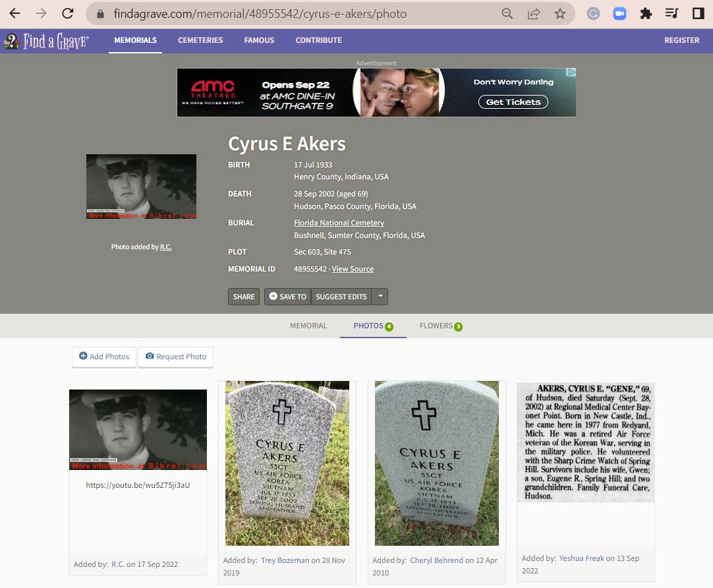Open the Suggest Edits dropdown arrow

[x=380, y=297]
